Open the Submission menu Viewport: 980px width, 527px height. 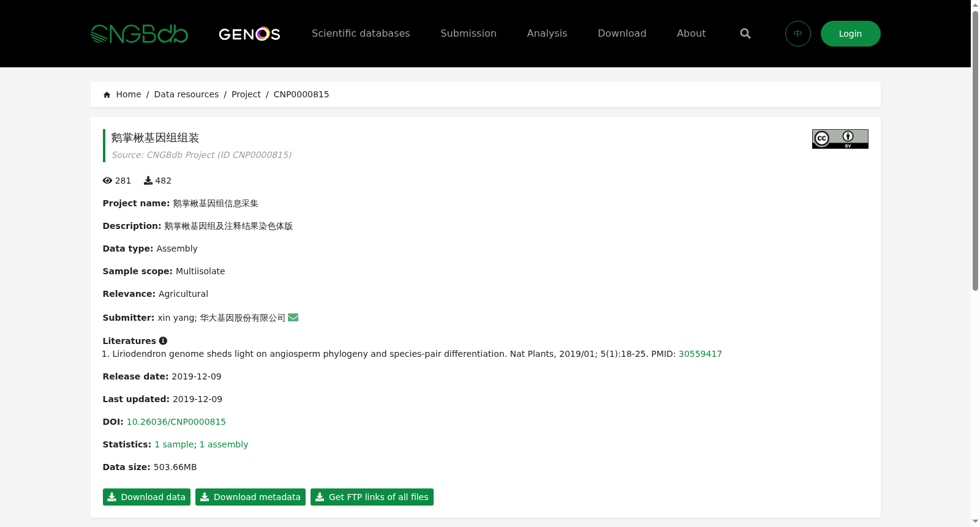pos(469,34)
